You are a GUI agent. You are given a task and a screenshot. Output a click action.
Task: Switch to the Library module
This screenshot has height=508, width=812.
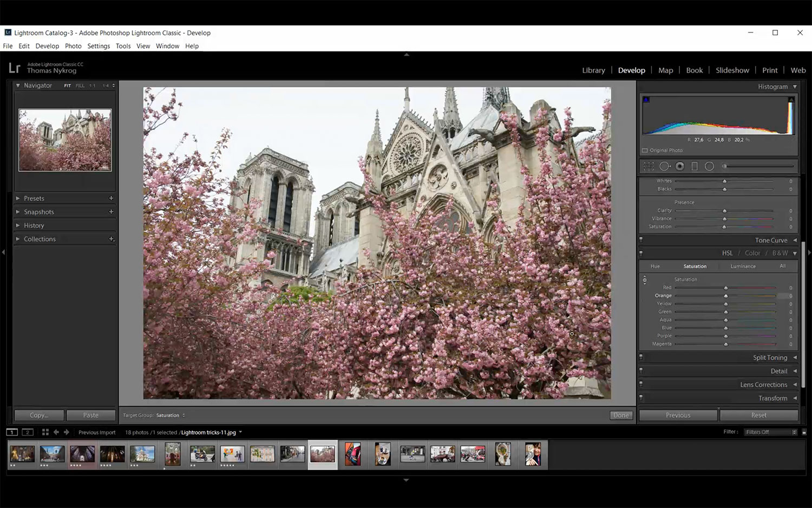point(593,70)
